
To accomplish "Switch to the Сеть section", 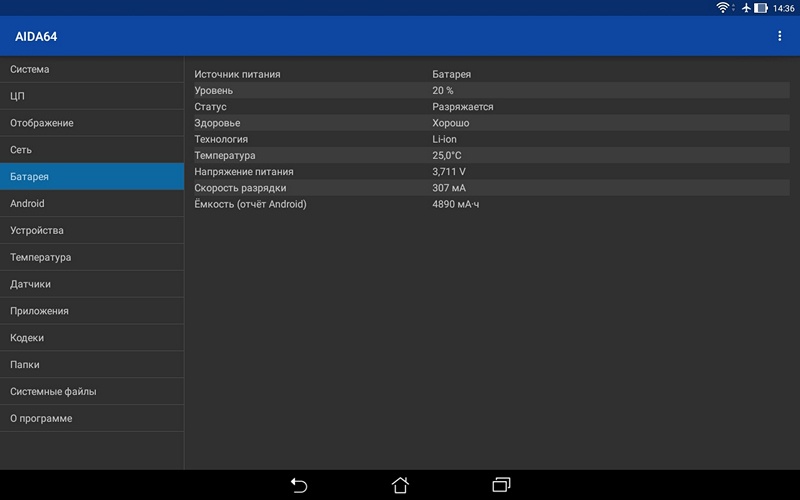I will point(92,150).
